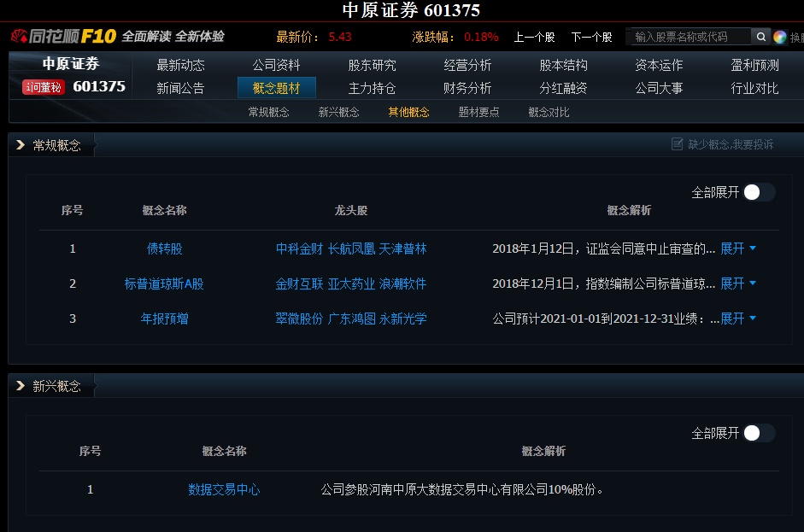Screen dimensions: 804x532
Task: Open leading stock 永新光学
Action: (402, 319)
